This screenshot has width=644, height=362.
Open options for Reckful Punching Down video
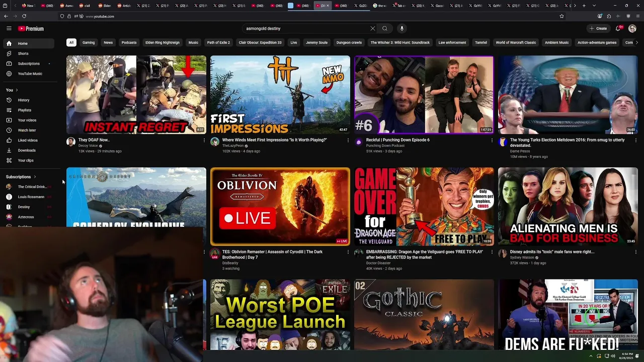pyautogui.click(x=492, y=140)
